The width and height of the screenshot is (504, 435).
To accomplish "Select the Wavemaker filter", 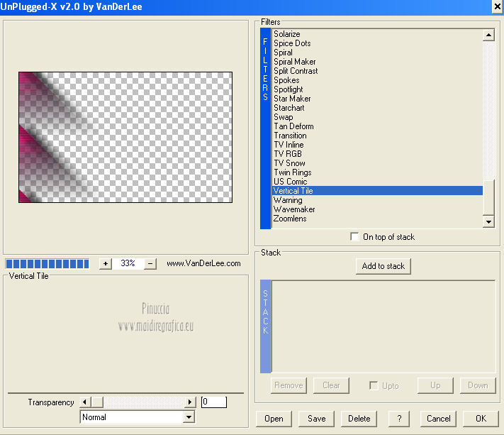I will (377, 209).
